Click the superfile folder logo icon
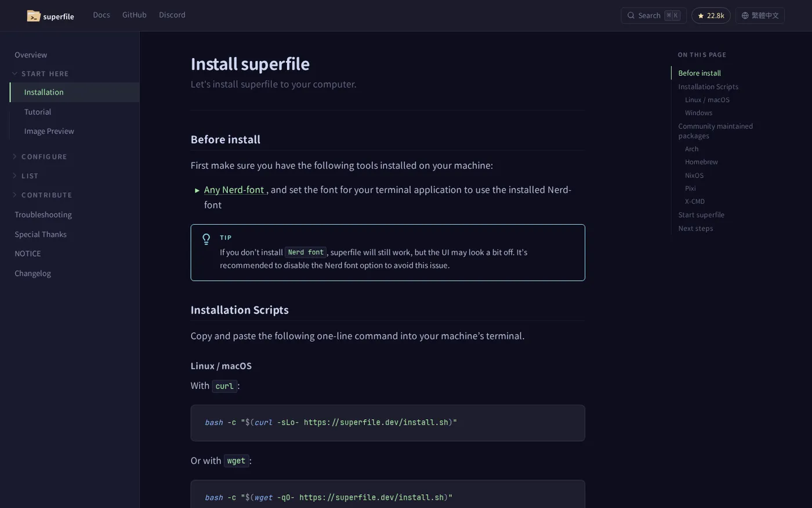Screen dimensions: 812x508 tap(34, 16)
